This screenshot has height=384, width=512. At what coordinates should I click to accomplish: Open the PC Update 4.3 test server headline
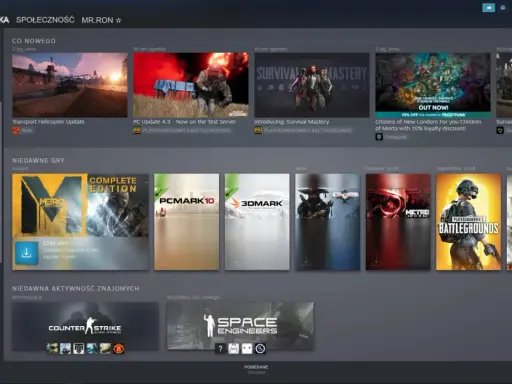pyautogui.click(x=184, y=122)
